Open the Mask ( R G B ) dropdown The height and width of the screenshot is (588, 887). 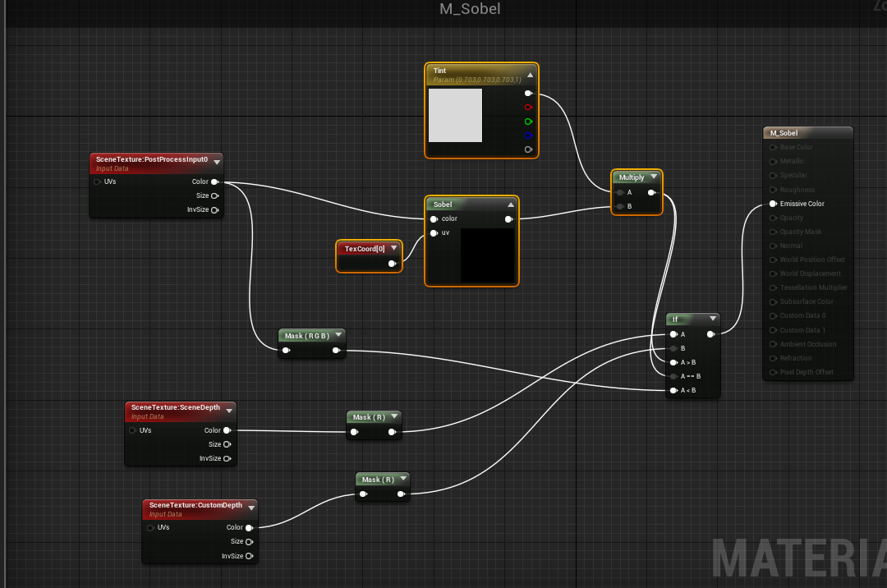pos(338,335)
